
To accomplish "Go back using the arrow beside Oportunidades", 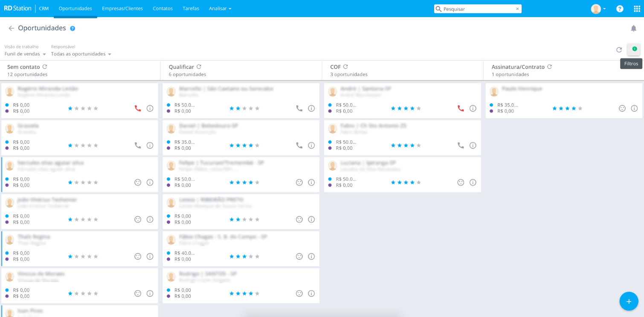I will [x=12, y=28].
